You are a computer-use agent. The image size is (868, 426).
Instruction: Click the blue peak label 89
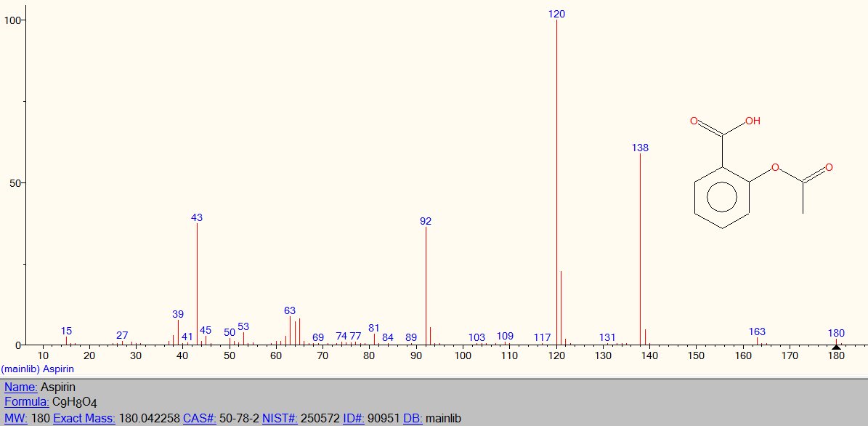click(410, 337)
